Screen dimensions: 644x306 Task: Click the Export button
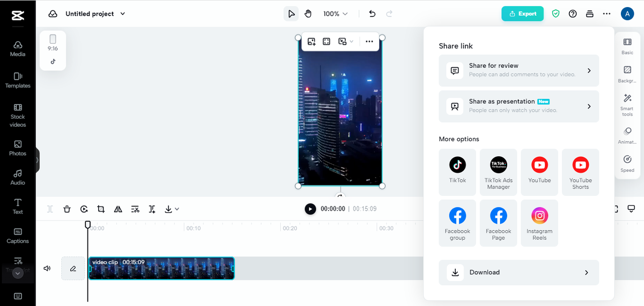coord(523,14)
